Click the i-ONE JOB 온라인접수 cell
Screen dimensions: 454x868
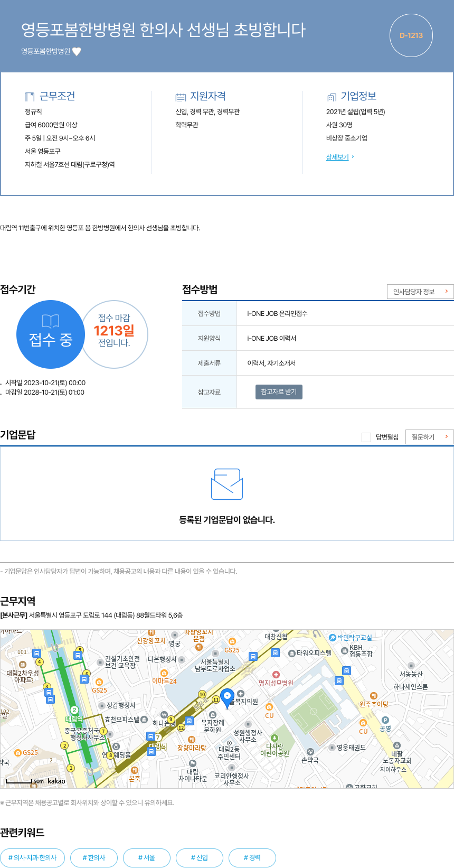(x=345, y=313)
